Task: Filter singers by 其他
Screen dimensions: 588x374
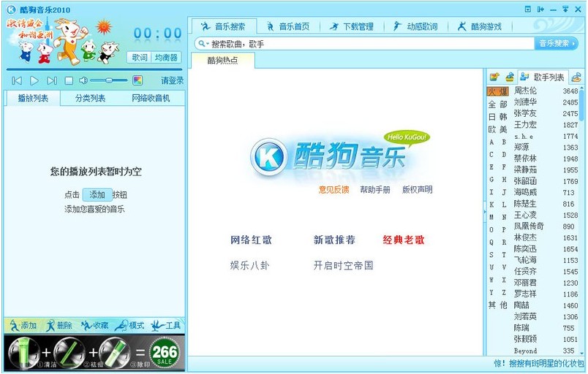Action: (497, 305)
